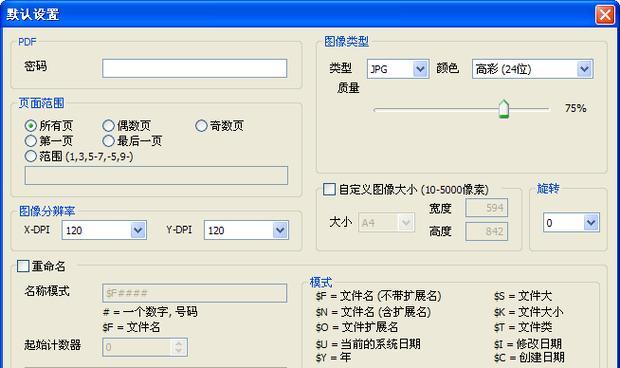The width and height of the screenshot is (620, 368).
Task: Click the text # = 一个数字, 号码
Action: (150, 312)
